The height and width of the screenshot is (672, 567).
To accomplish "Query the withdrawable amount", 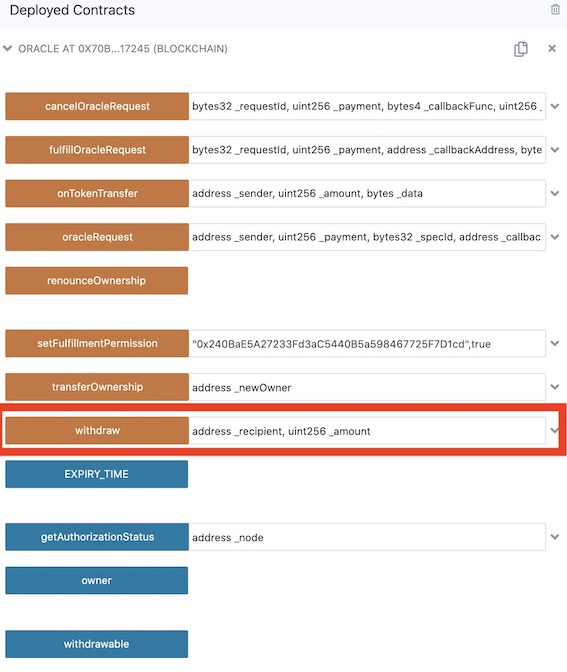I will click(x=96, y=644).
